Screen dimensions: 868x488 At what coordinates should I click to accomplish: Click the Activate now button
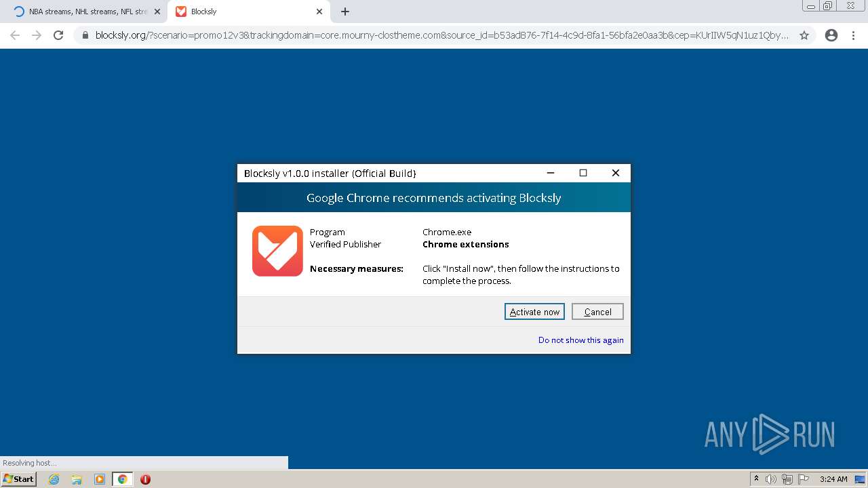coord(534,312)
